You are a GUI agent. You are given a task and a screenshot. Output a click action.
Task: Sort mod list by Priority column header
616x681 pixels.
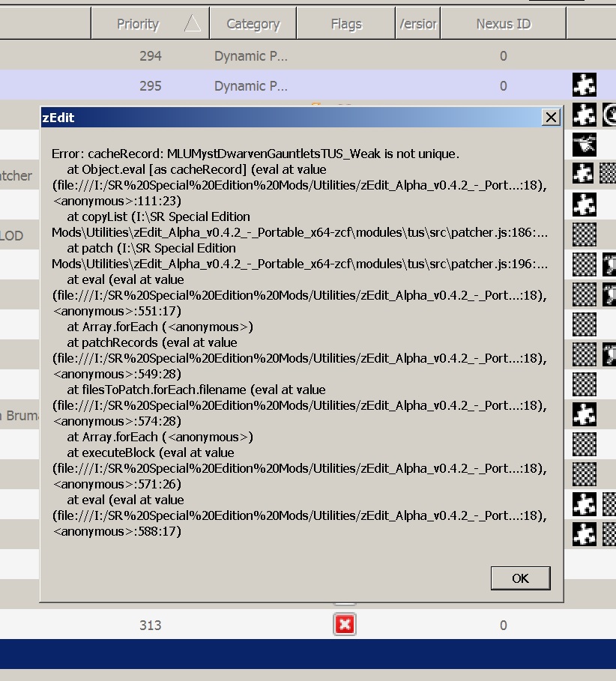pos(151,24)
